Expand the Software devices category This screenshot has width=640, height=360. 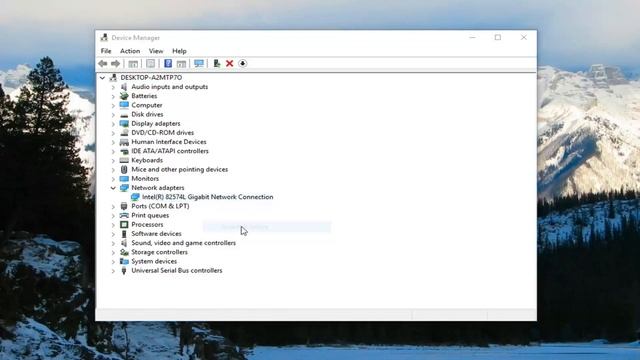point(113,234)
